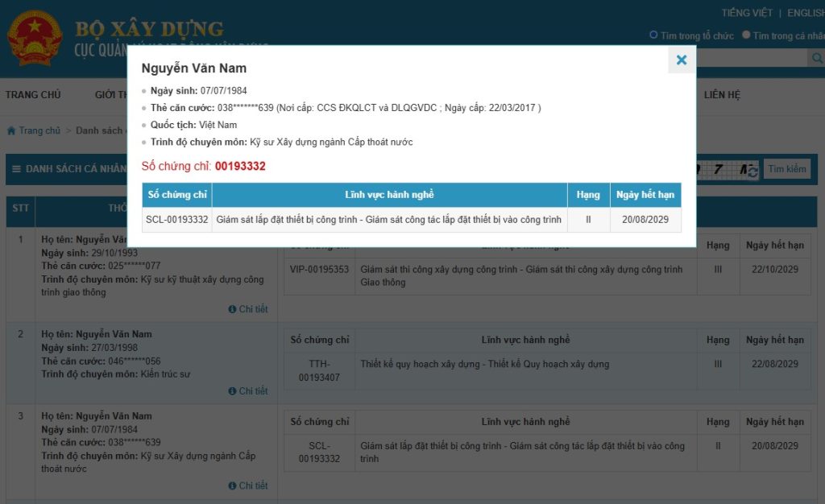
Task: Click info icon in first row's Chi tiết
Action: tap(232, 309)
